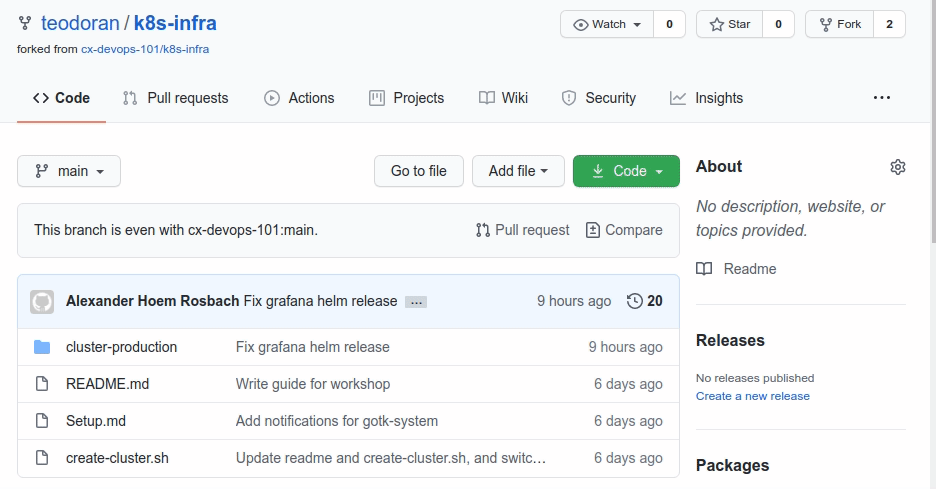936x489 pixels.
Task: Open the cluster-production folder
Action: pyautogui.click(x=121, y=347)
